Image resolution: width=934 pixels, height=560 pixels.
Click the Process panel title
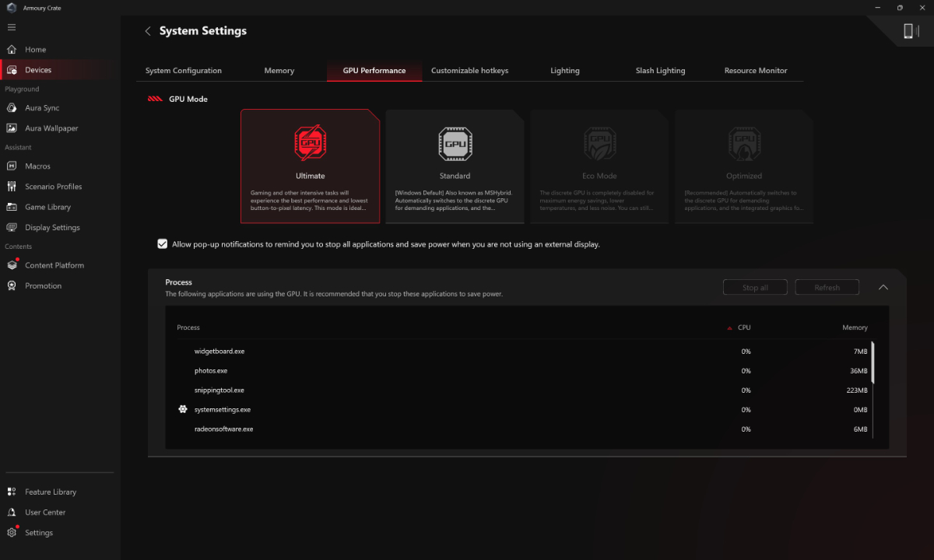[179, 282]
